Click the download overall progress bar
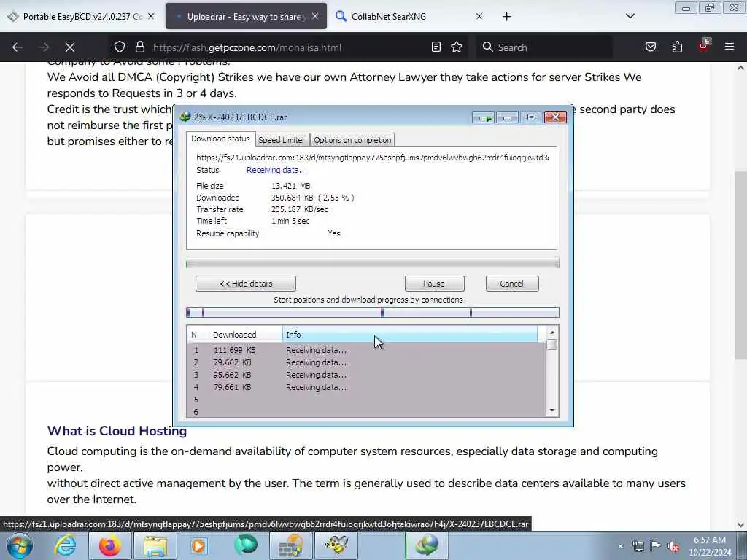The height and width of the screenshot is (560, 747). click(373, 262)
